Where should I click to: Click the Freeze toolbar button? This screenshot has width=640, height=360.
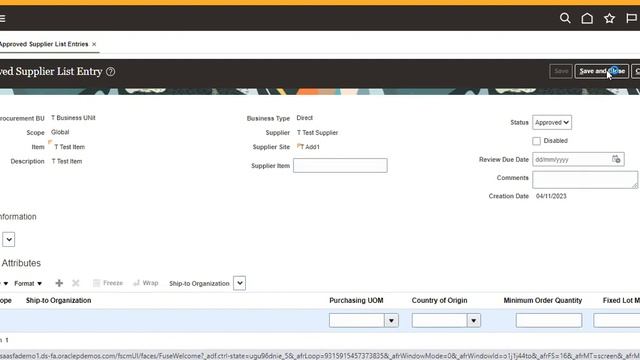108,283
